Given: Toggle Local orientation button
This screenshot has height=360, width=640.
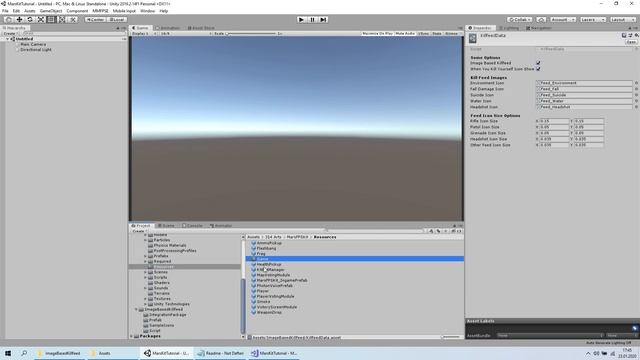Looking at the screenshot, I should pyautogui.click(x=116, y=19).
